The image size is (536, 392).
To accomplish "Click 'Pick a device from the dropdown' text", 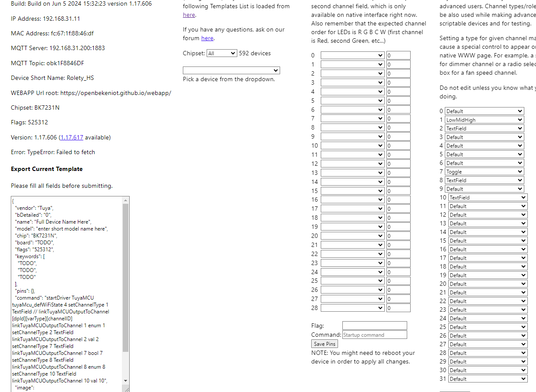I will click(x=229, y=79).
